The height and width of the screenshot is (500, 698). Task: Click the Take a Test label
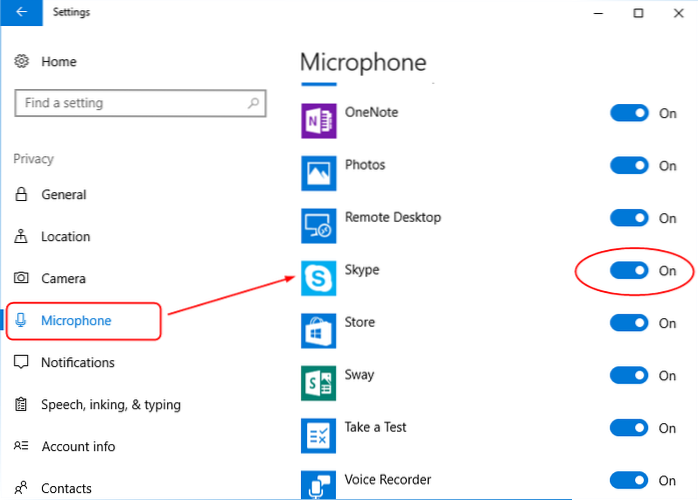coord(375,427)
